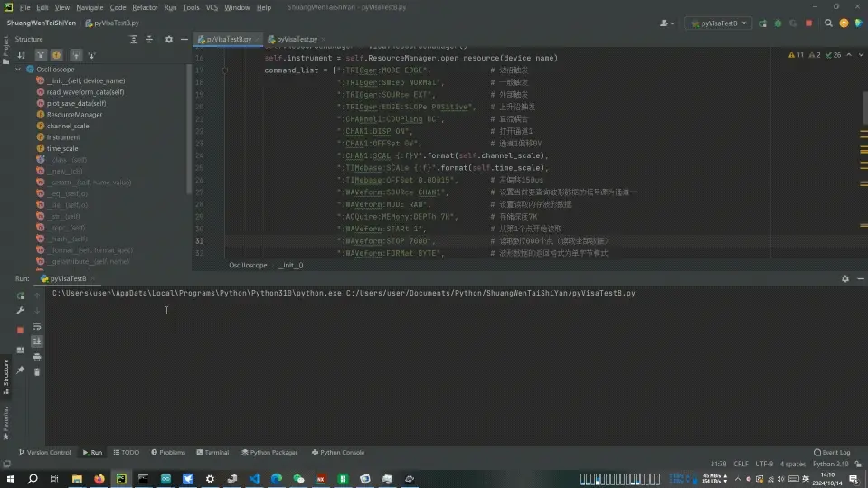
Task: Open Structure panel settings gear
Action: pyautogui.click(x=169, y=39)
